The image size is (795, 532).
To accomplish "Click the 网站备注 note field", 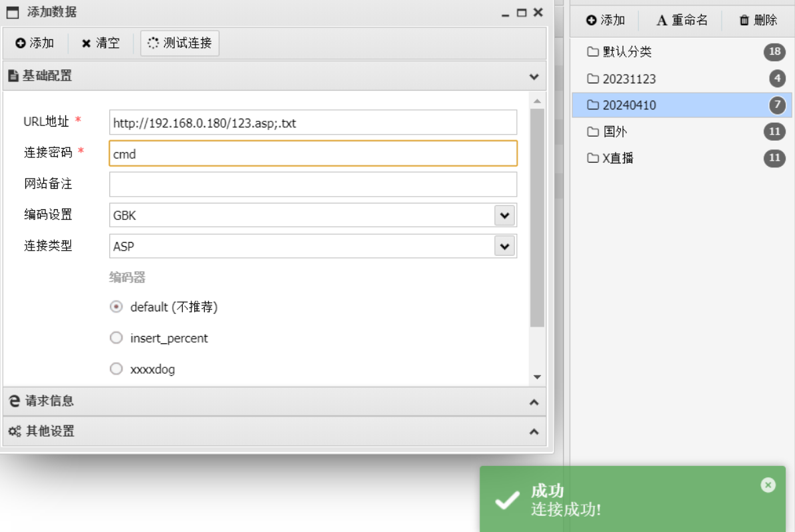I will (x=313, y=185).
